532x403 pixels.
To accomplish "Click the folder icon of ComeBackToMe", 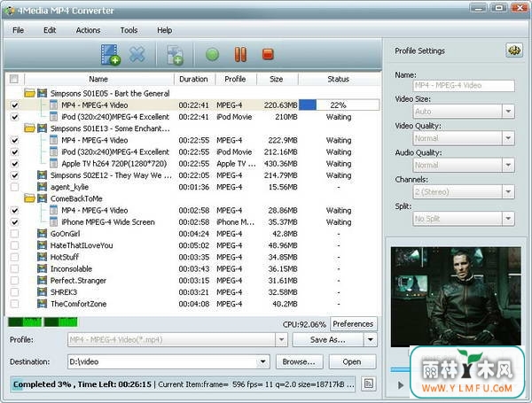I will click(29, 198).
